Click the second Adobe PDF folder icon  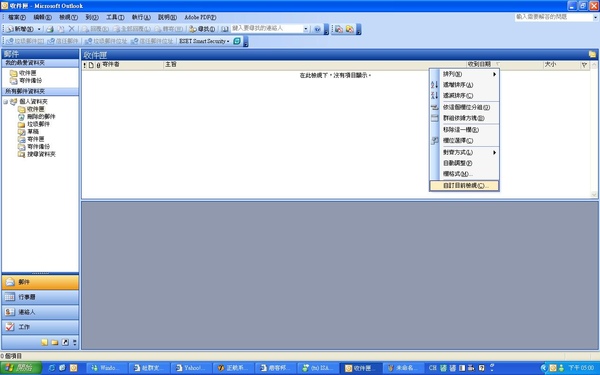tap(350, 29)
